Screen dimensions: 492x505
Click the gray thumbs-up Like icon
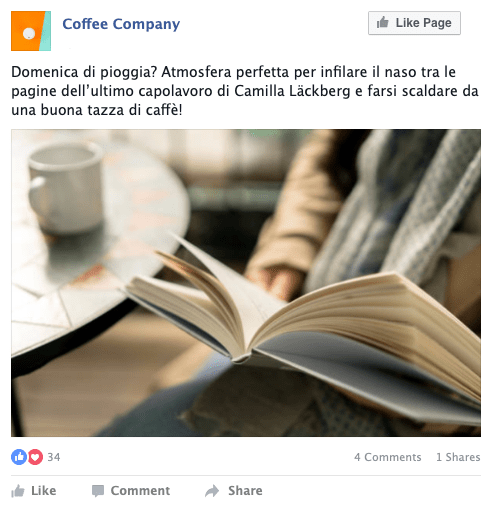click(18, 491)
